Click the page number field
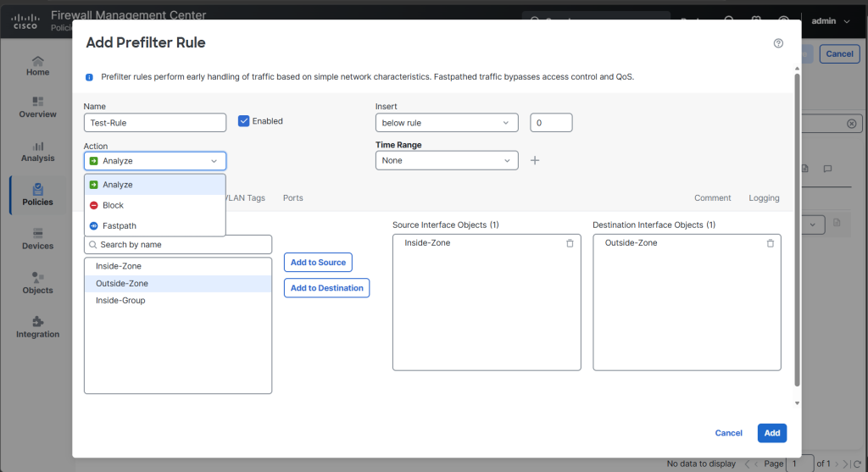 click(799, 464)
